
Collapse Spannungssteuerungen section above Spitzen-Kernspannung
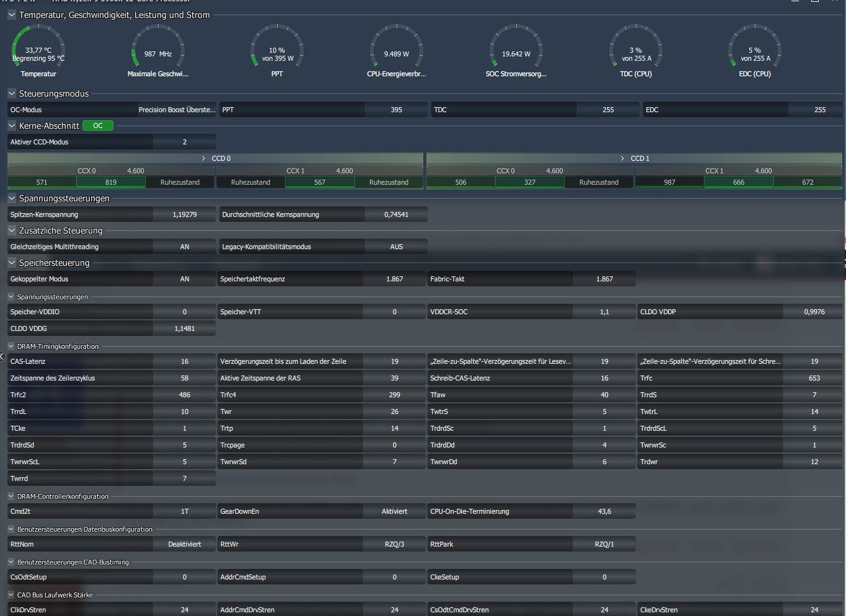pyautogui.click(x=11, y=198)
